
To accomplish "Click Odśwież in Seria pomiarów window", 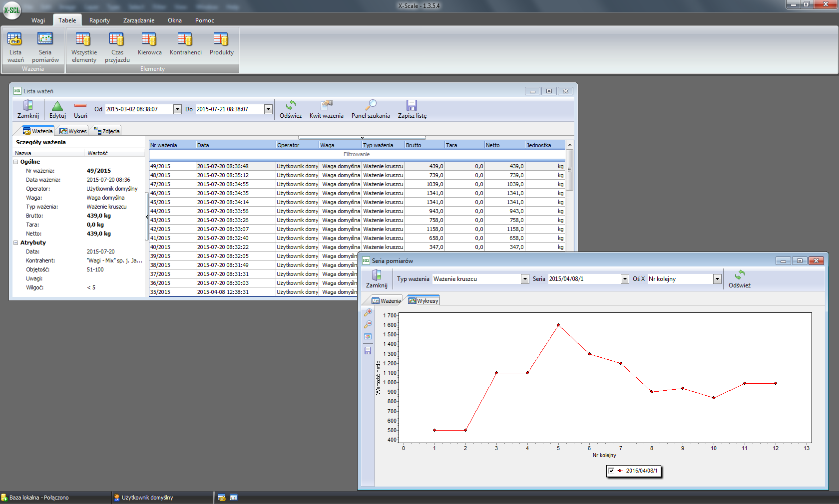I will (x=739, y=279).
